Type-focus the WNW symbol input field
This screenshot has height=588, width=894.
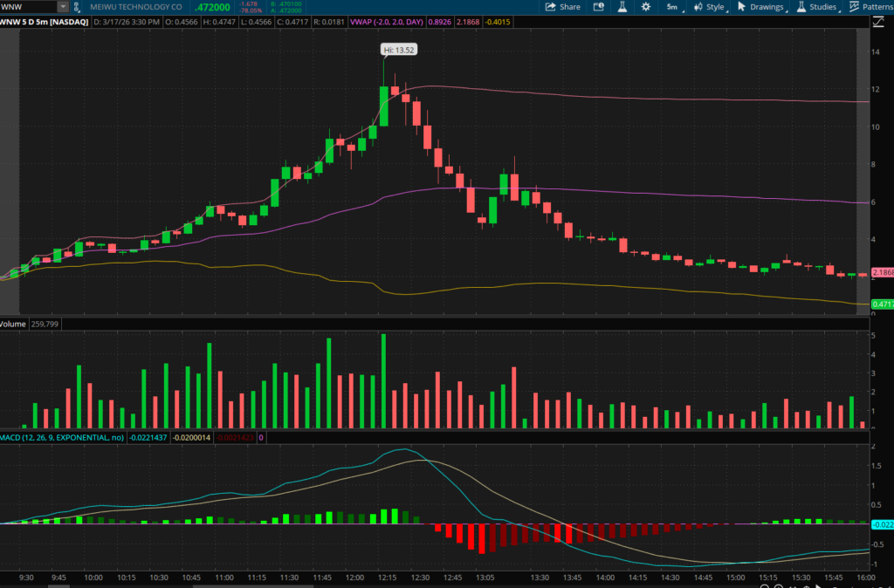pos(28,7)
